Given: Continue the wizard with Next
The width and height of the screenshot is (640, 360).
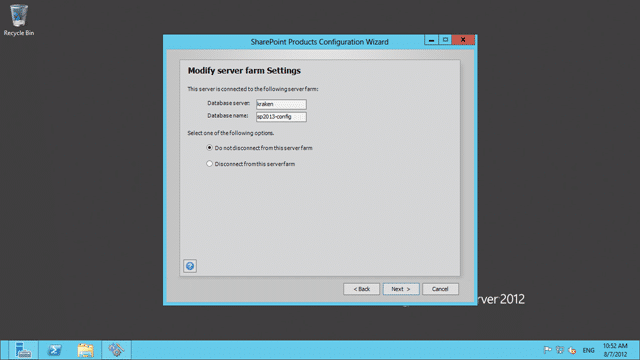Looking at the screenshot, I should point(401,289).
